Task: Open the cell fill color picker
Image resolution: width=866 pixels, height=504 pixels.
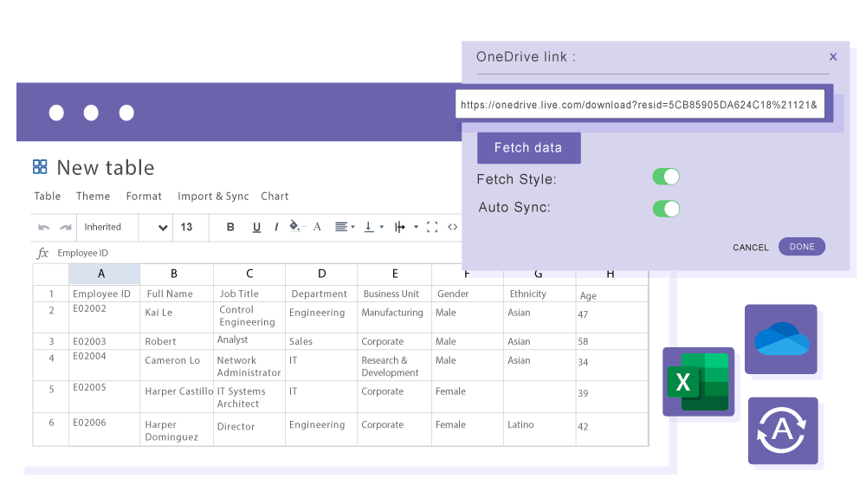Action: (295, 227)
